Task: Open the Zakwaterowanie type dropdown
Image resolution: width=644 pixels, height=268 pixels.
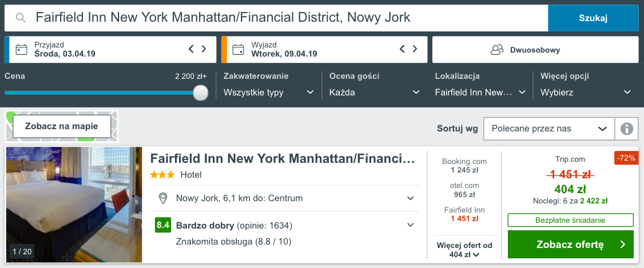Action: click(x=269, y=93)
